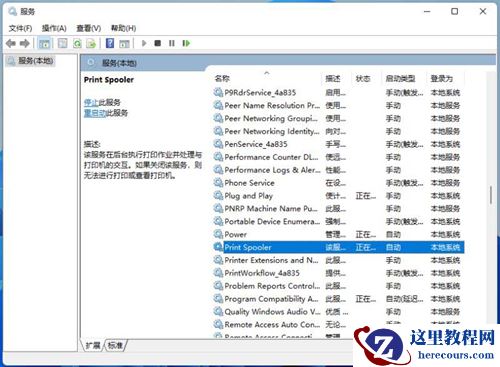Screen dimensions: 500x367
Task: Click the green Refresh toolbar icon
Action: pos(77,43)
